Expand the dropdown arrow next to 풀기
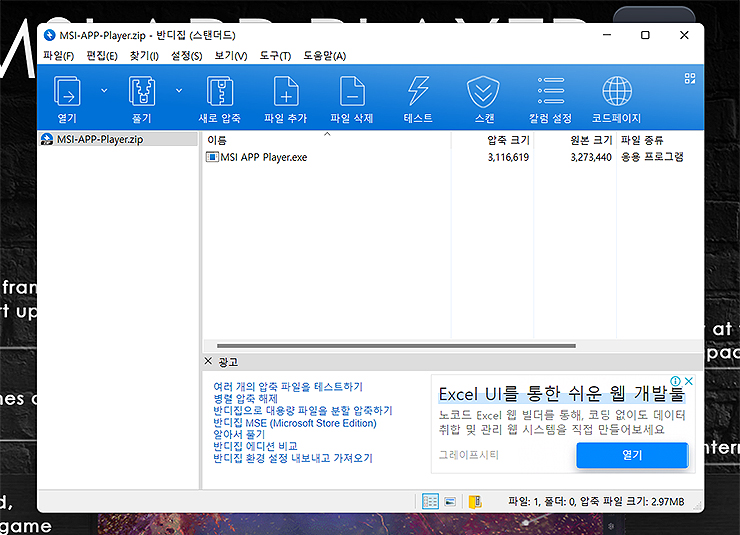 [179, 91]
